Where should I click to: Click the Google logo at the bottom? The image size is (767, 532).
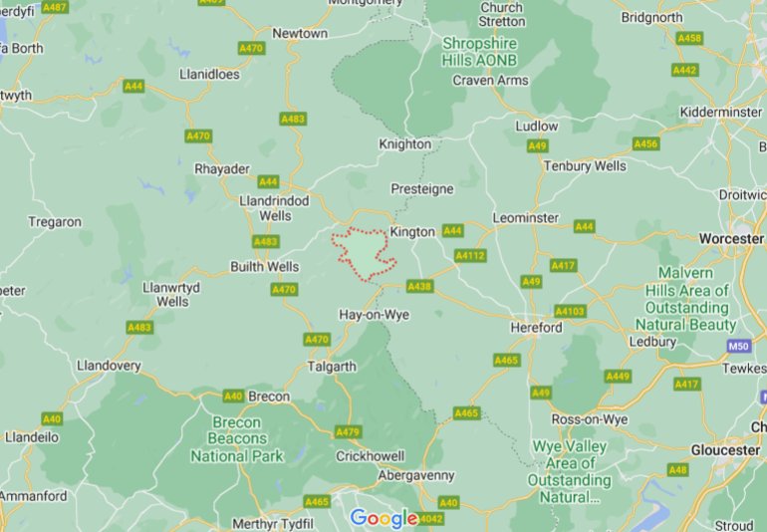pos(383,518)
